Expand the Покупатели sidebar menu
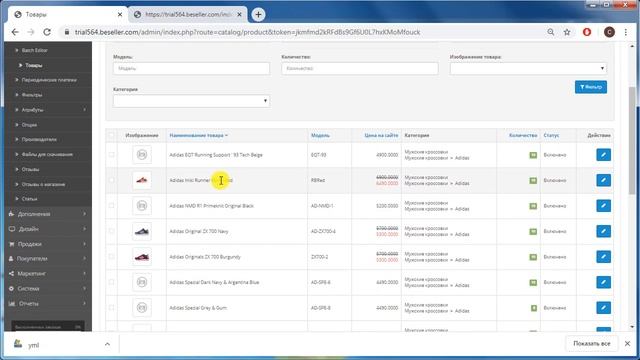This screenshot has width=640, height=360. point(48,259)
